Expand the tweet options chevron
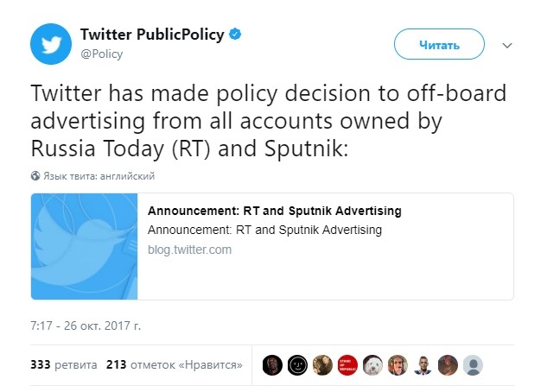Image resolution: width=547 pixels, height=392 pixels. (x=508, y=45)
